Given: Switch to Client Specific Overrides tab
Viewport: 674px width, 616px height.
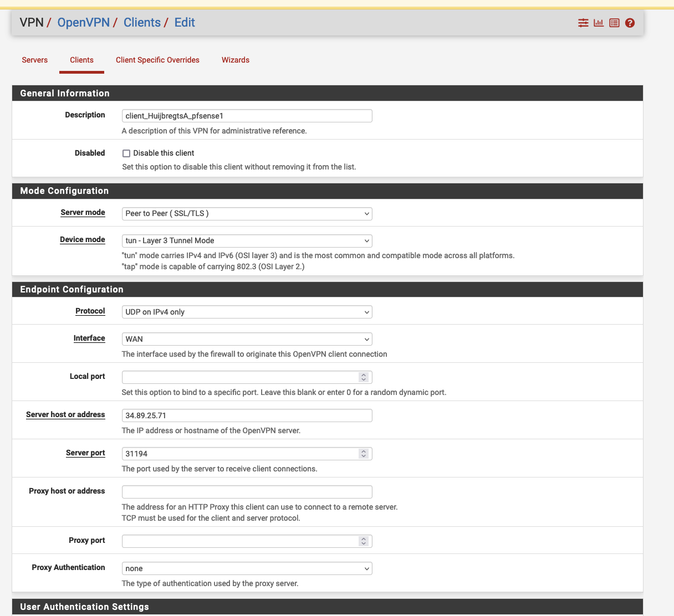Looking at the screenshot, I should 157,60.
